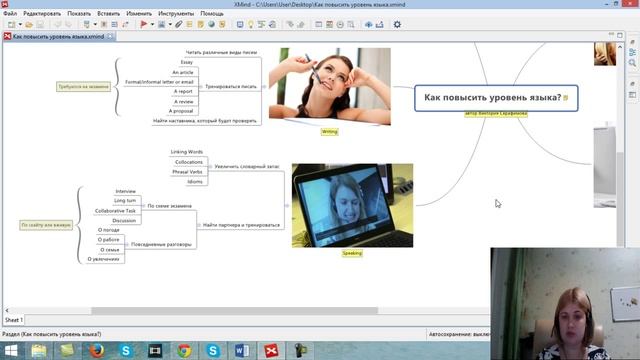Select the central topic Как повысить уровень языка?
The height and width of the screenshot is (360, 640).
point(496,98)
